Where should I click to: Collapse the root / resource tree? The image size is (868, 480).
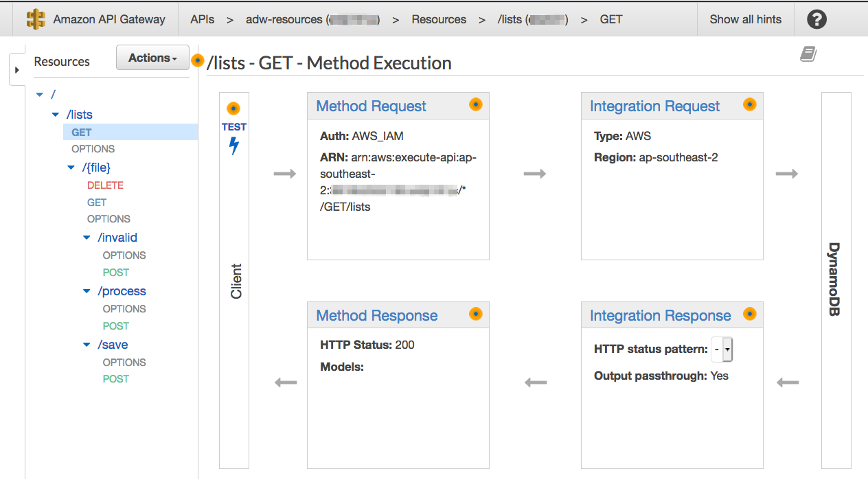click(x=40, y=95)
